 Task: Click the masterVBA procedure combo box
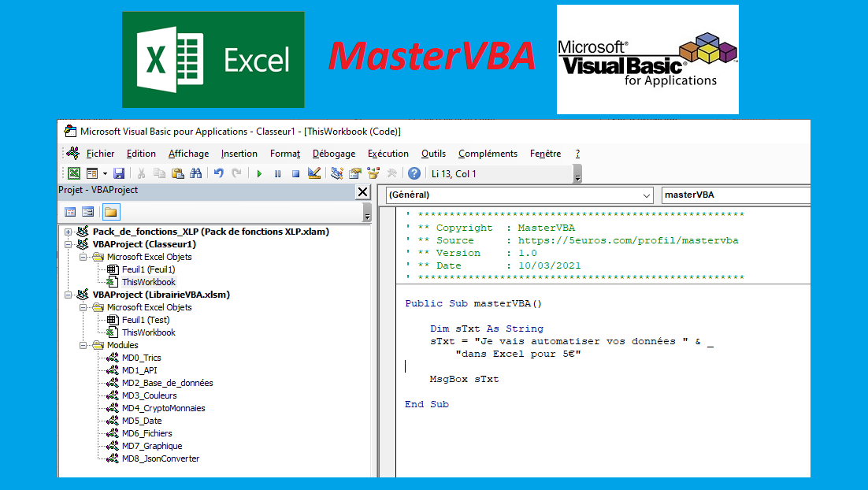[736, 195]
